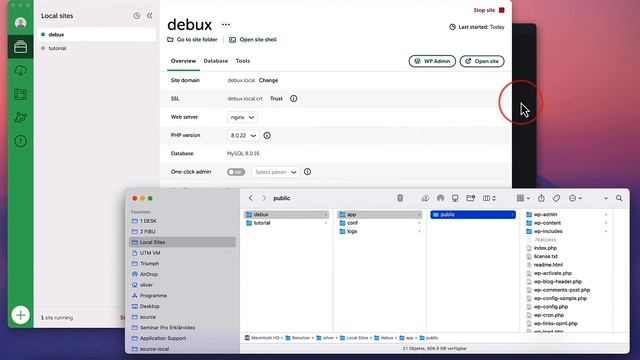640x360 pixels.
Task: Click Trust next to SSL certificate
Action: click(276, 99)
